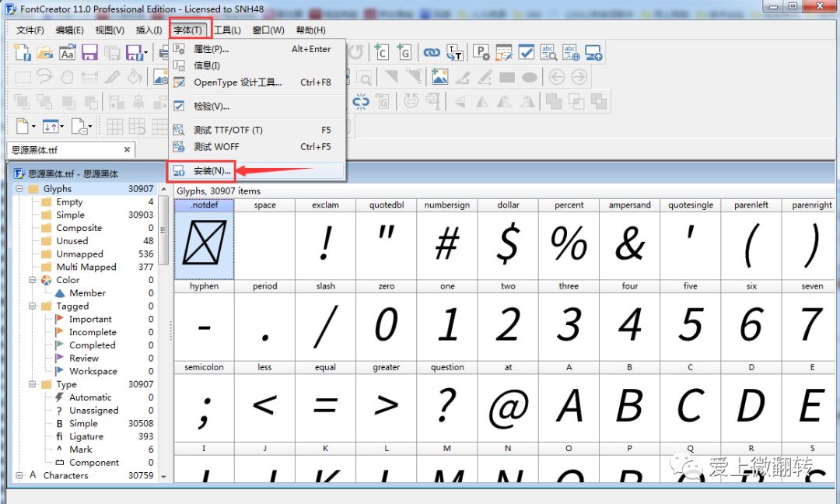
Task: Open the Save As dropdown arrow
Action: point(145,52)
